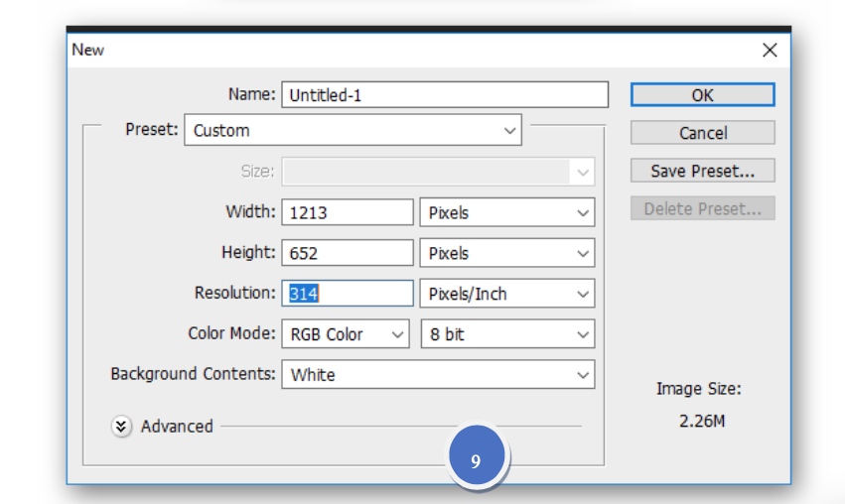Close the New document dialog
This screenshot has height=504, width=845.
click(x=769, y=51)
